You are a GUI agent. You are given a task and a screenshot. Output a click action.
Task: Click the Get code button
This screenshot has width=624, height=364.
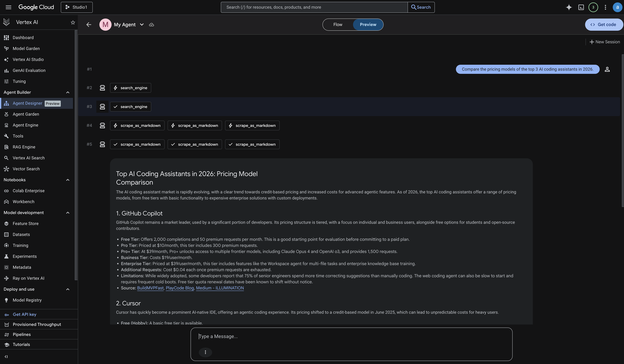pos(604,24)
